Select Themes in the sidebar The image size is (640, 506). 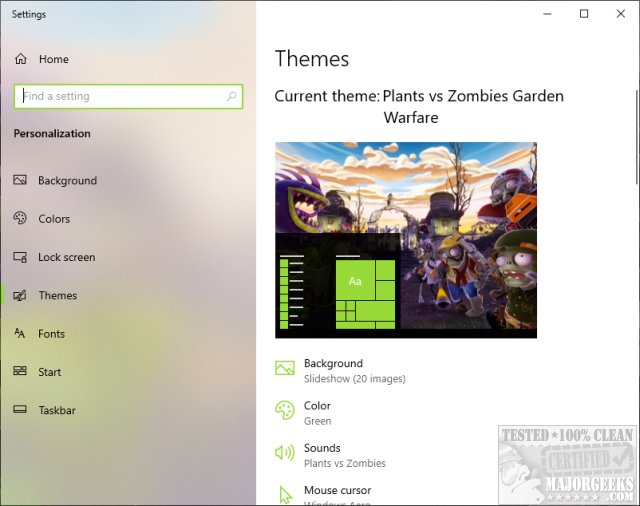(x=58, y=295)
